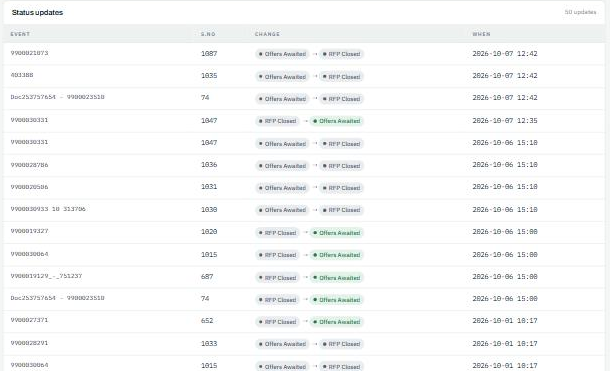
Task: Open event 9900021073
Action: point(29,53)
